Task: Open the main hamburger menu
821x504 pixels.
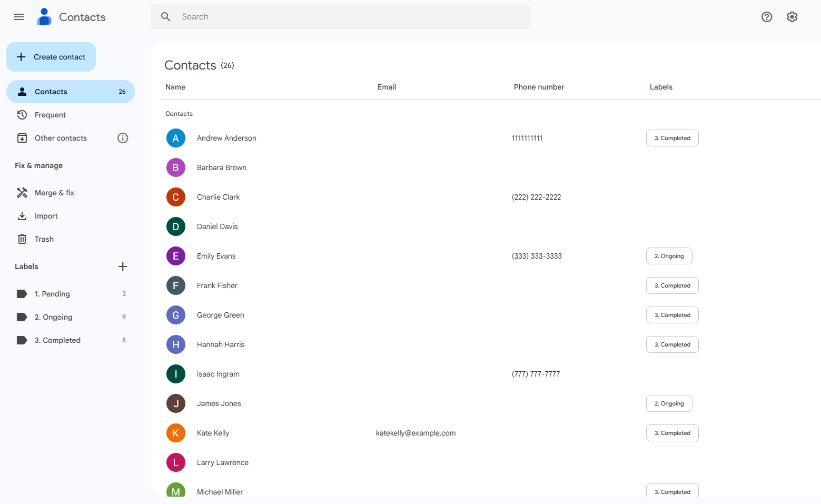Action: [x=19, y=17]
